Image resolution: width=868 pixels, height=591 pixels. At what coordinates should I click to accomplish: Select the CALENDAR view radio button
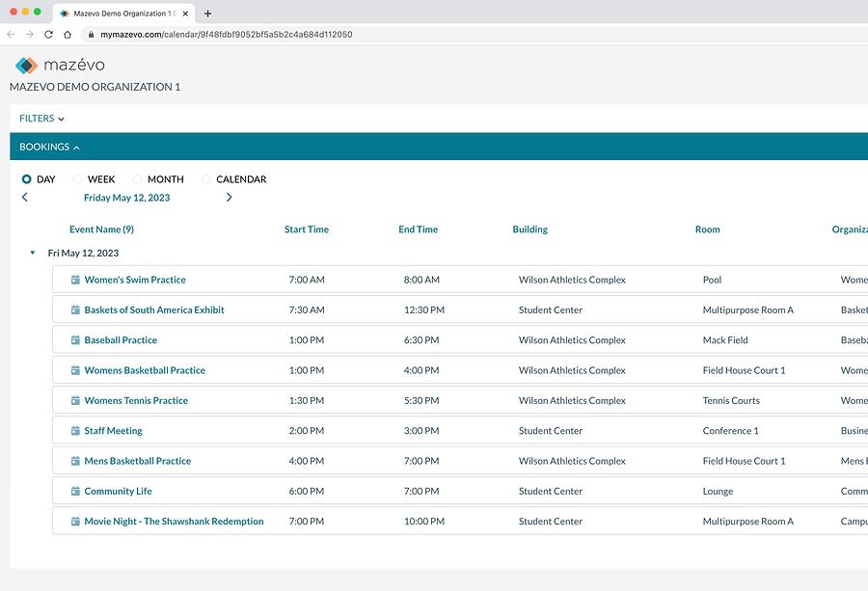(x=206, y=179)
